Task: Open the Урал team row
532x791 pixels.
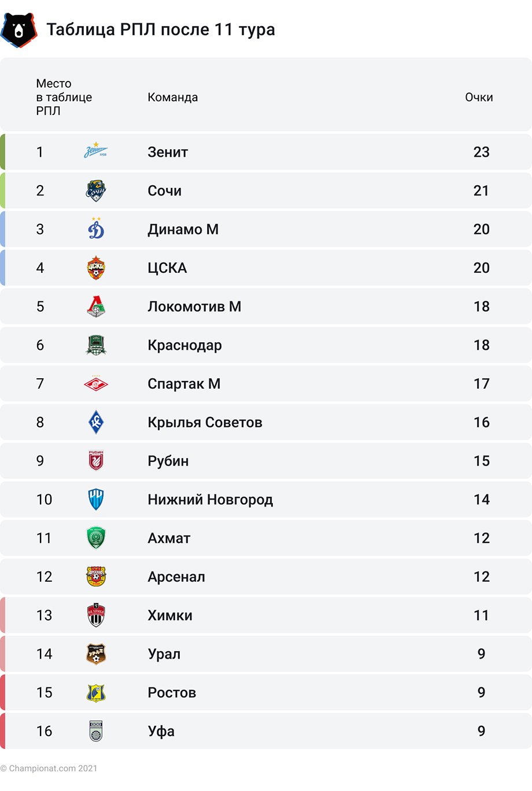Action: 266,654
